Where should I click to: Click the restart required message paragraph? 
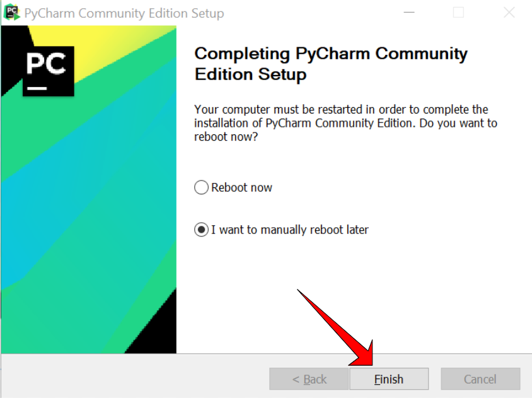tap(345, 123)
